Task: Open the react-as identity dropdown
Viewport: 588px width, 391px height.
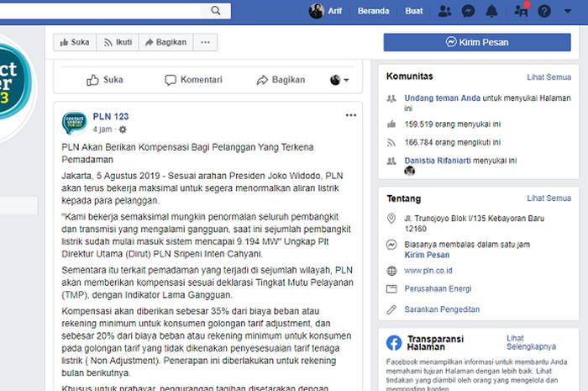Action: tap(339, 80)
